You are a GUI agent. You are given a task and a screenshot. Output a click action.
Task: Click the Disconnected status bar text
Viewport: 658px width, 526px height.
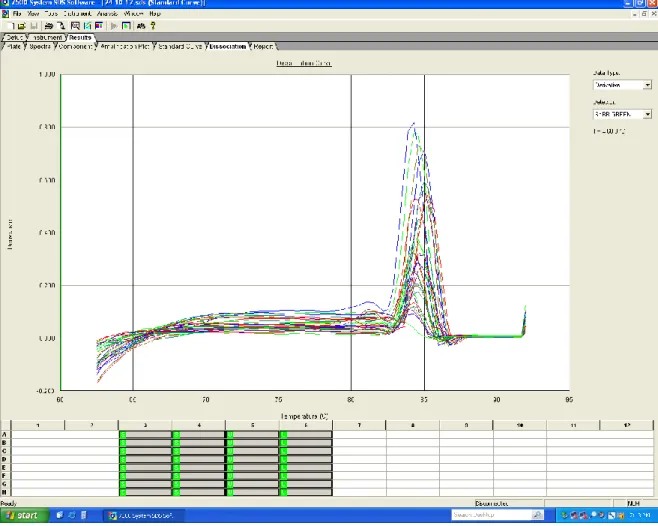491,503
